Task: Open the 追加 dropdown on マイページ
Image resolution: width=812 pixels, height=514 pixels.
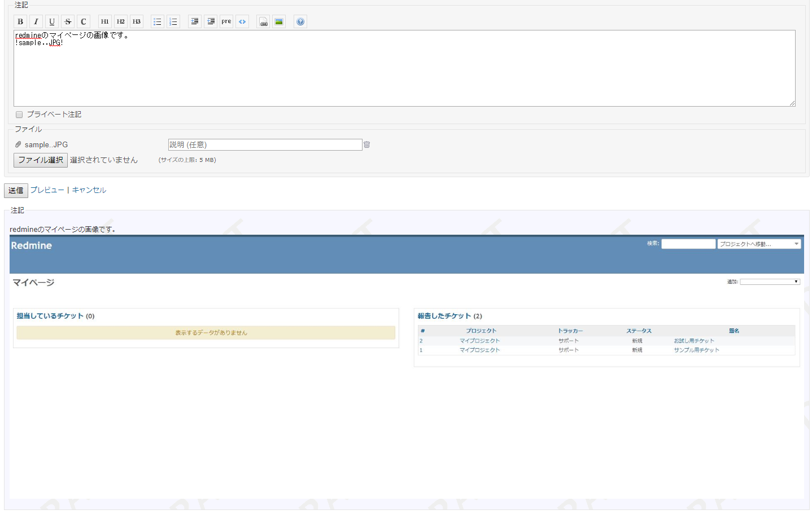Action: coord(769,281)
